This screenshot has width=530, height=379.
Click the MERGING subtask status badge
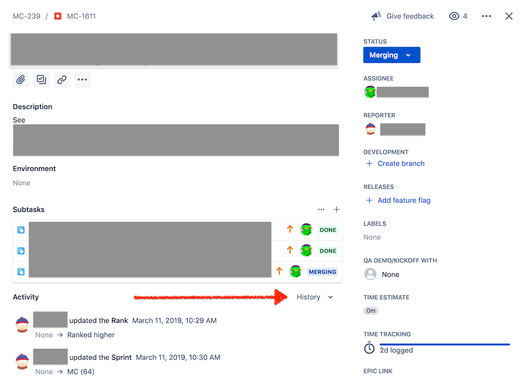[x=322, y=272]
